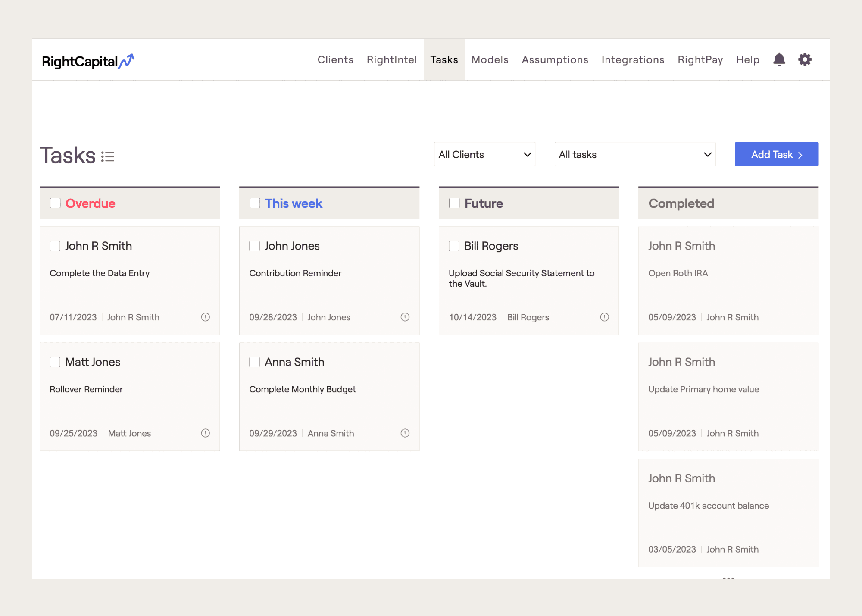Open the Assumptions tab
The width and height of the screenshot is (862, 616).
coord(555,60)
